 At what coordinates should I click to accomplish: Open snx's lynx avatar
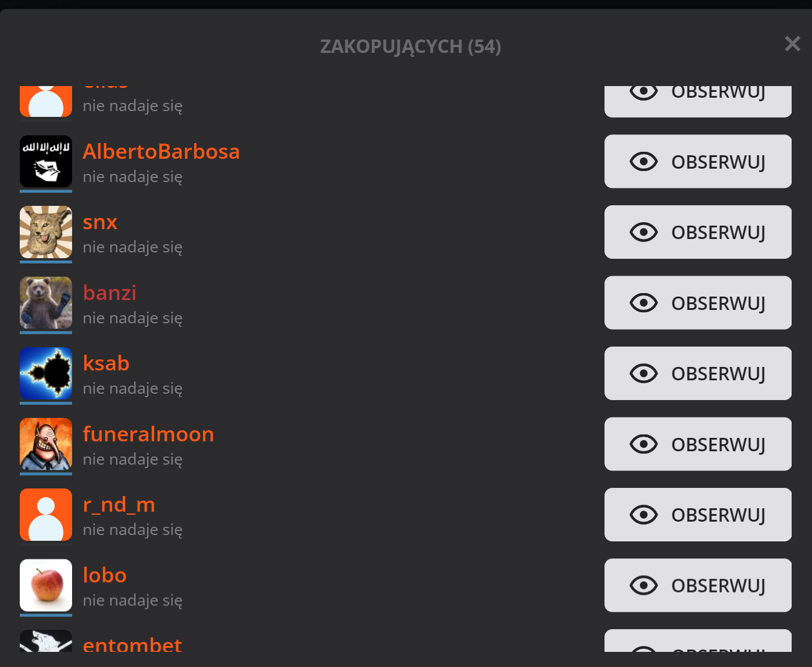coord(46,232)
